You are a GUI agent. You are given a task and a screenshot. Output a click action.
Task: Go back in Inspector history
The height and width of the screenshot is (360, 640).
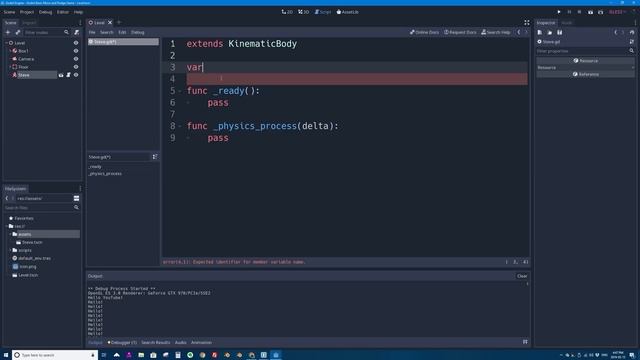(616, 32)
